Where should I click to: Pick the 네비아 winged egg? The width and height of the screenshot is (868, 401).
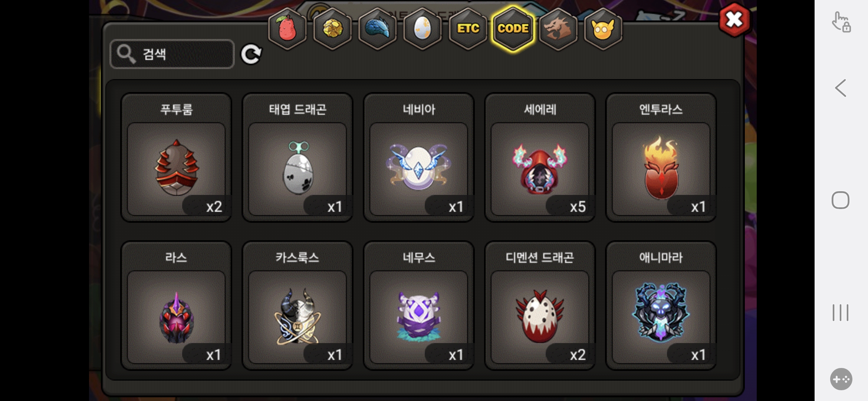tap(419, 157)
